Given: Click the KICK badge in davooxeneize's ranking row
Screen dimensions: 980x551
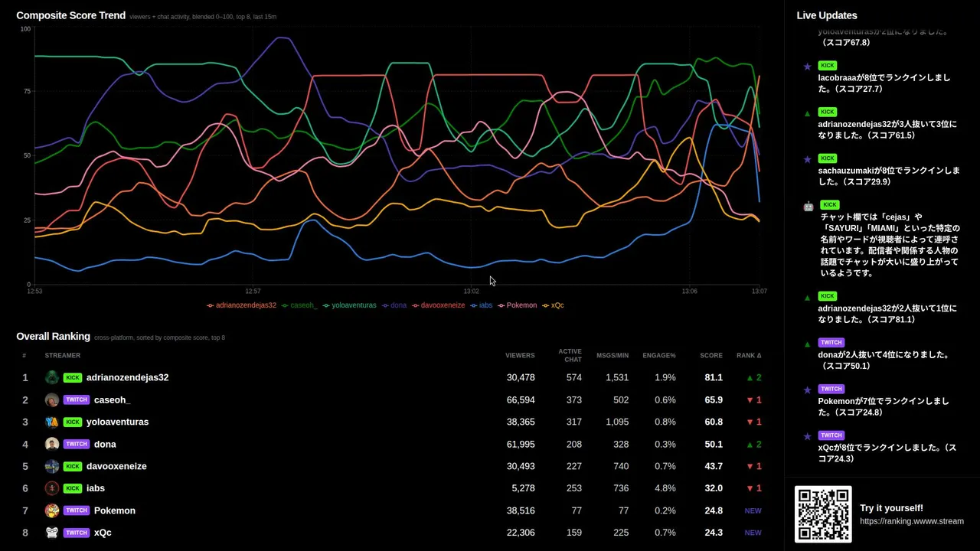Looking at the screenshot, I should tap(73, 466).
